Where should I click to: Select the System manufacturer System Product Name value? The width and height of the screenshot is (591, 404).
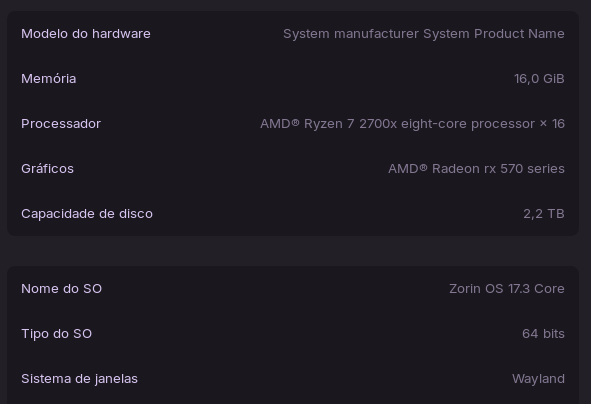[x=424, y=34]
